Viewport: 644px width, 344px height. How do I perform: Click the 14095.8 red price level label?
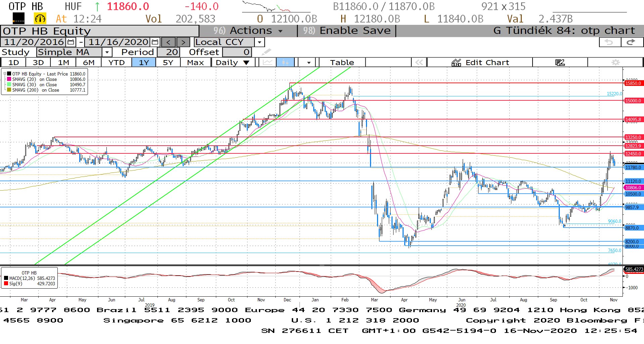[x=633, y=119]
